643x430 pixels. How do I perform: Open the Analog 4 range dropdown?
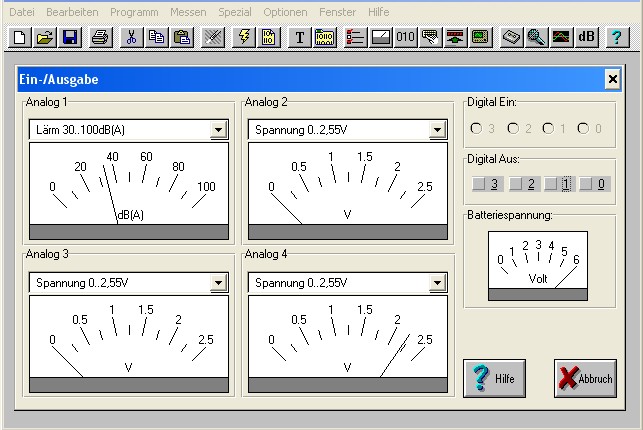tap(437, 283)
